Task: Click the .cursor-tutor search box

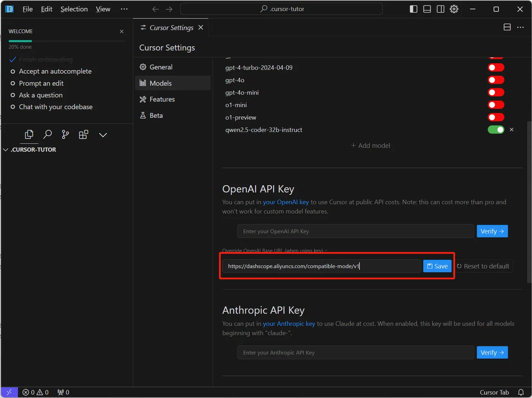Action: point(281,9)
